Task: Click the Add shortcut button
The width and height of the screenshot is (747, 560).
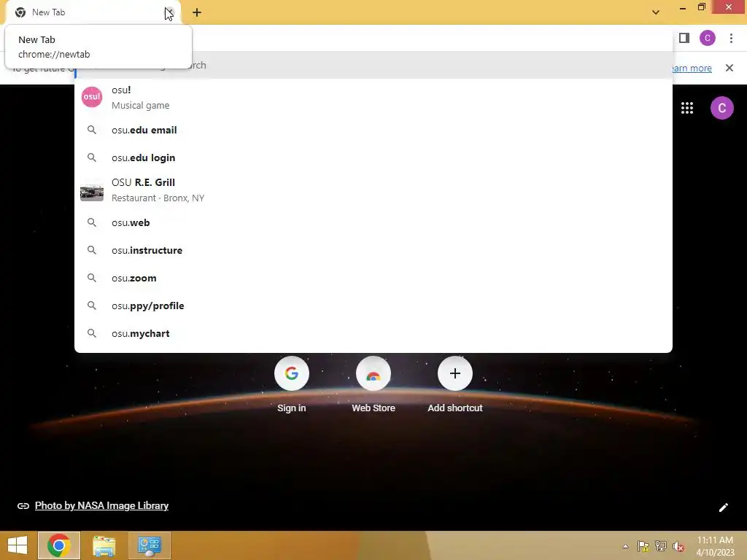Action: (455, 385)
